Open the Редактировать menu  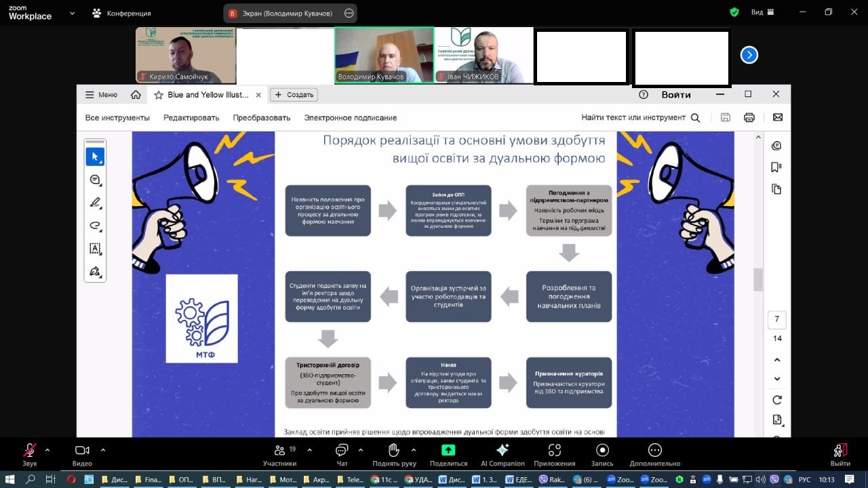tap(191, 117)
